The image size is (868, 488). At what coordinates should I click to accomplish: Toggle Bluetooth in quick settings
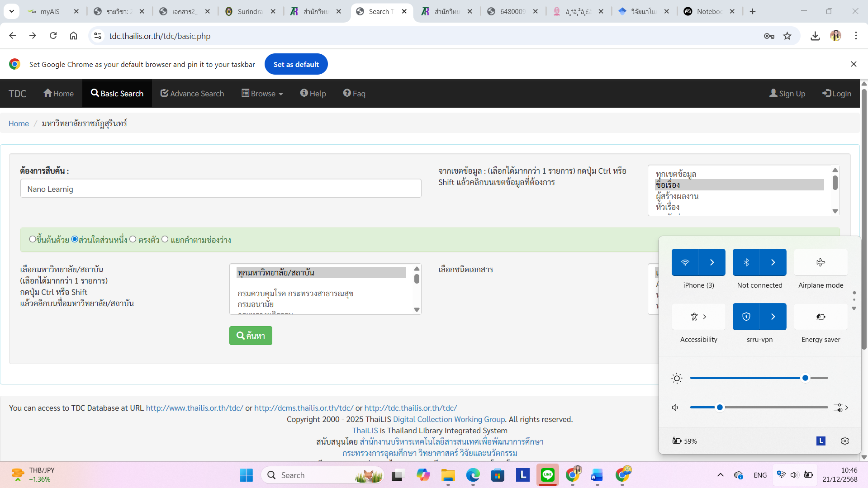[746, 262]
